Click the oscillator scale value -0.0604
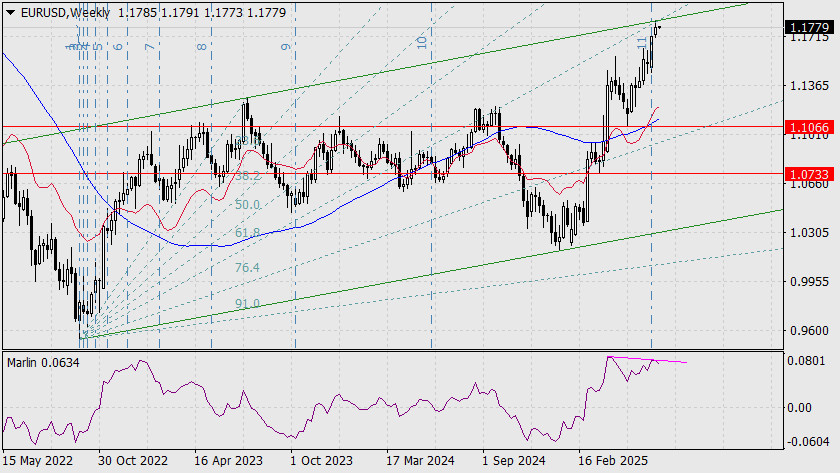The height and width of the screenshot is (473, 840). click(806, 441)
